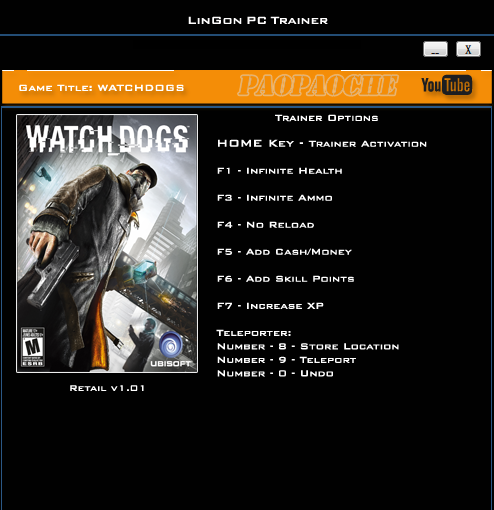Select the F6 Add Skill Points option
Screen dimensions: 494x510
click(286, 279)
